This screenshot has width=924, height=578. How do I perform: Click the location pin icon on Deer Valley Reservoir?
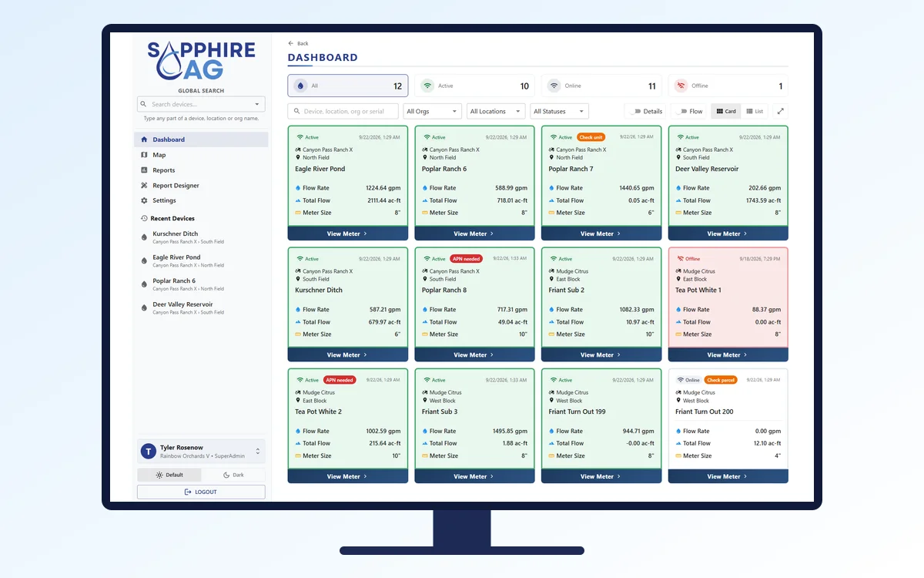(x=679, y=157)
